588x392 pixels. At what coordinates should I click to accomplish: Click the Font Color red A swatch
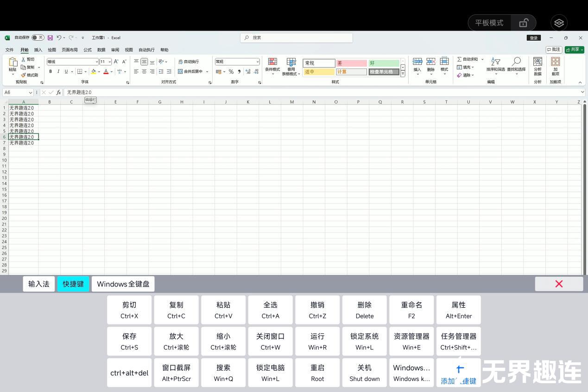coord(106,71)
